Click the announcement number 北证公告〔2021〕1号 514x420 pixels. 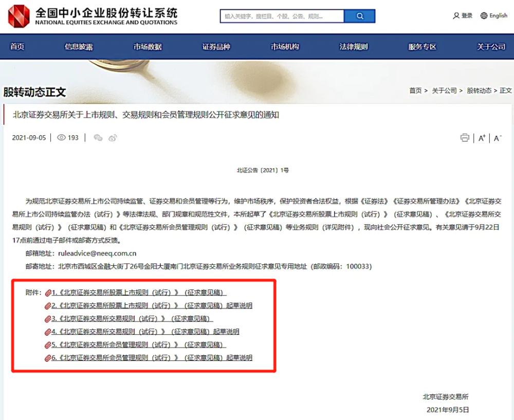263,170
